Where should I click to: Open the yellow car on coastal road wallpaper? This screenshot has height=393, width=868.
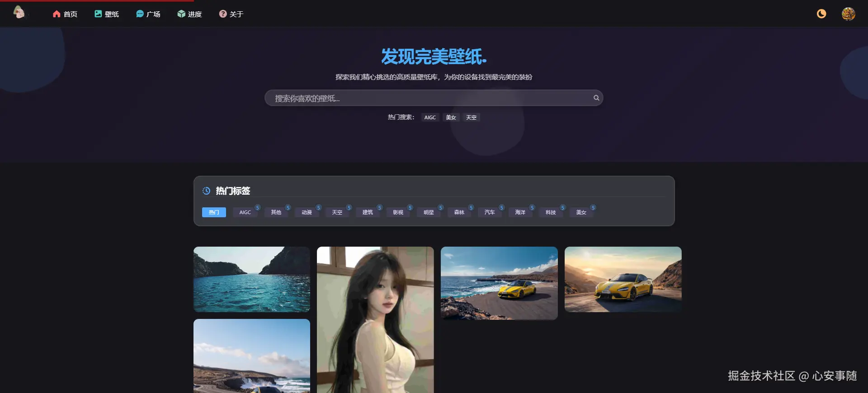(499, 283)
